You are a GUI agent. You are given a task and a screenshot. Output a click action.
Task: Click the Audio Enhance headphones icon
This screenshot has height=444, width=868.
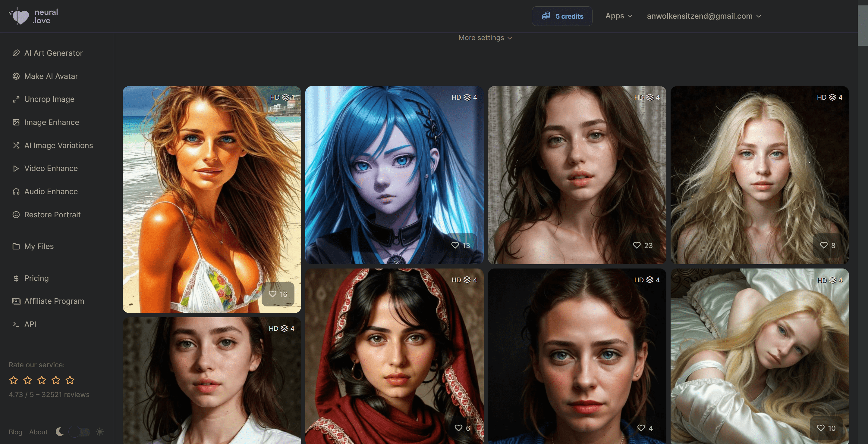click(x=16, y=191)
